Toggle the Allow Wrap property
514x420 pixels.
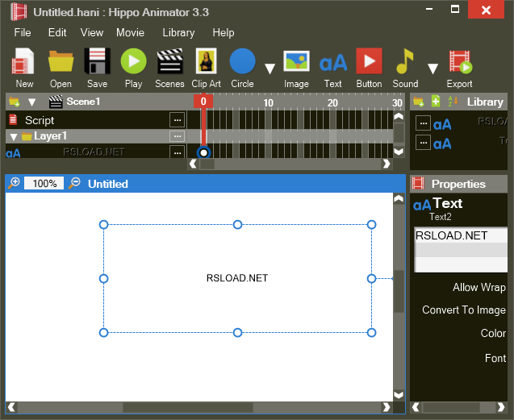[479, 287]
